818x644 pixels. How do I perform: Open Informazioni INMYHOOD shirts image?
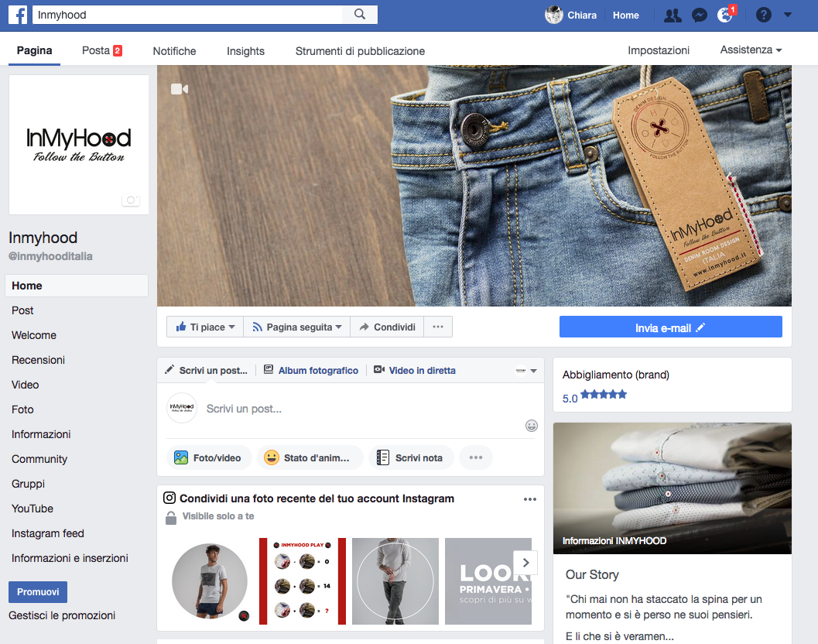[x=672, y=488]
